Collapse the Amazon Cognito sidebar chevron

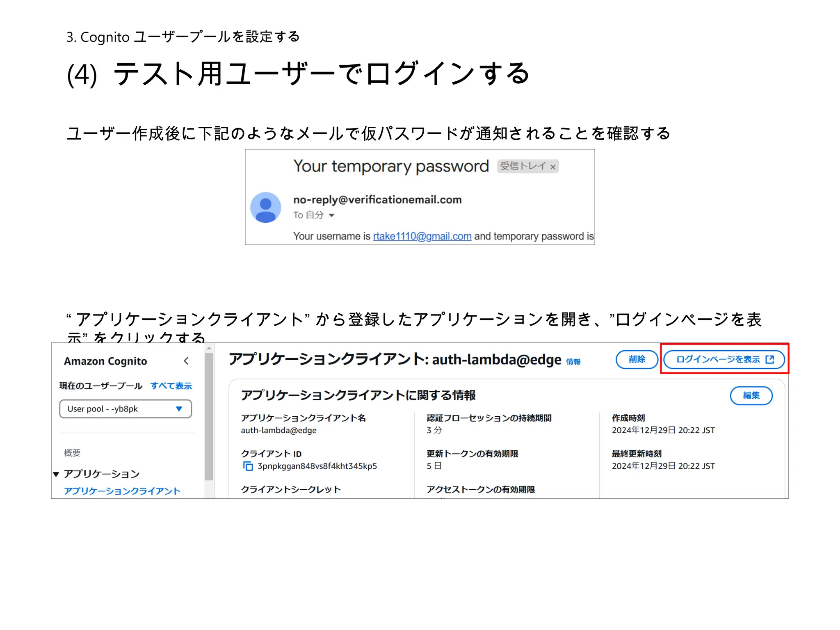pyautogui.click(x=186, y=361)
